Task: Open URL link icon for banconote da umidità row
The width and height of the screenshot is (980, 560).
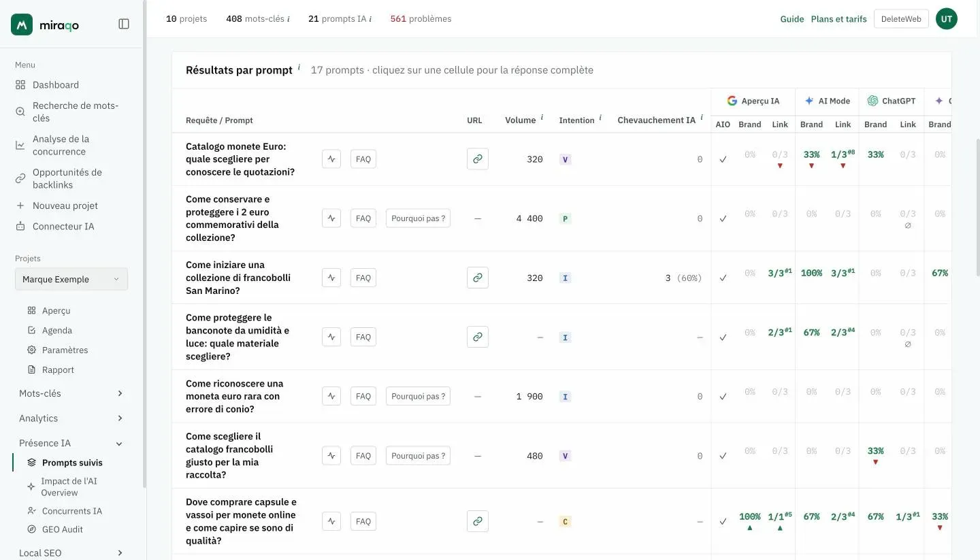Action: 478,337
